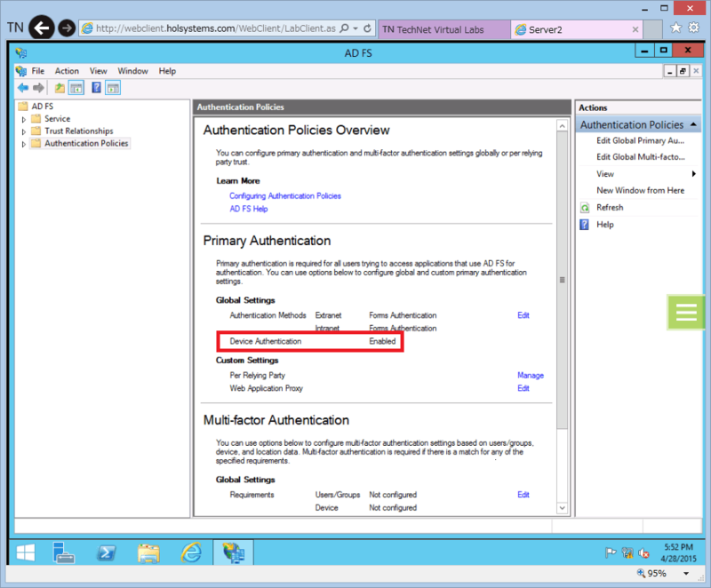The image size is (711, 588).
Task: Click the blue Help toolbar icon
Action: coord(96,87)
